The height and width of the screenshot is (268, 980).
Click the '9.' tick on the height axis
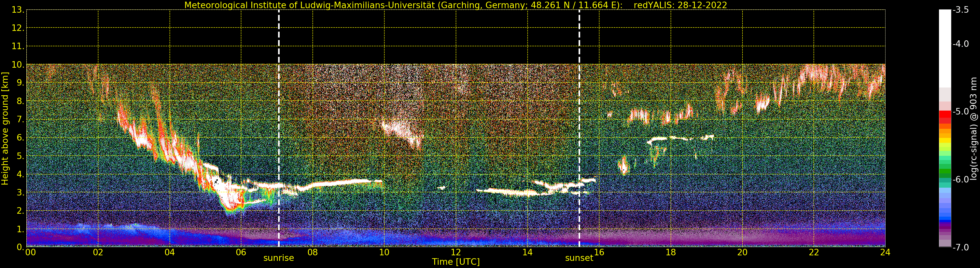[20, 83]
